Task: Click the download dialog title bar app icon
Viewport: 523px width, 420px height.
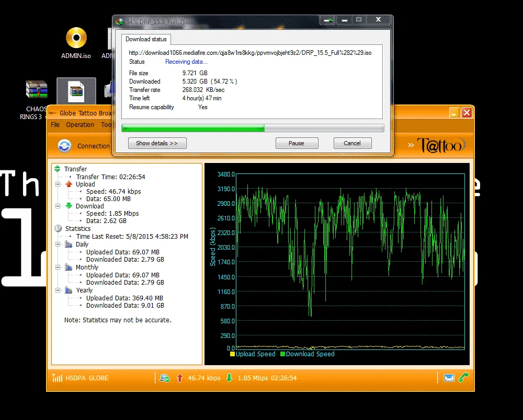Action: pos(119,21)
